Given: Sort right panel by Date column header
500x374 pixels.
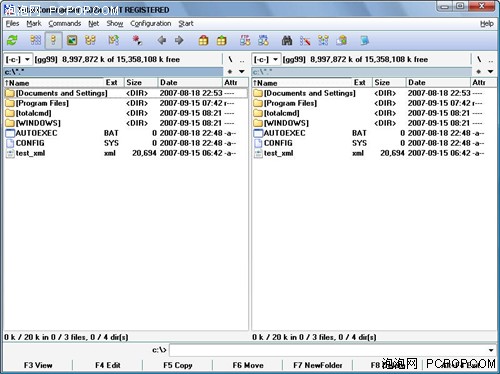Looking at the screenshot, I should coord(438,83).
